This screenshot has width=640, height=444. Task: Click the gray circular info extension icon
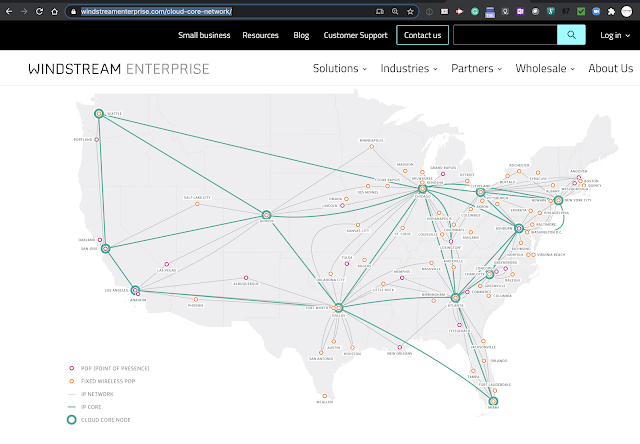tap(429, 11)
